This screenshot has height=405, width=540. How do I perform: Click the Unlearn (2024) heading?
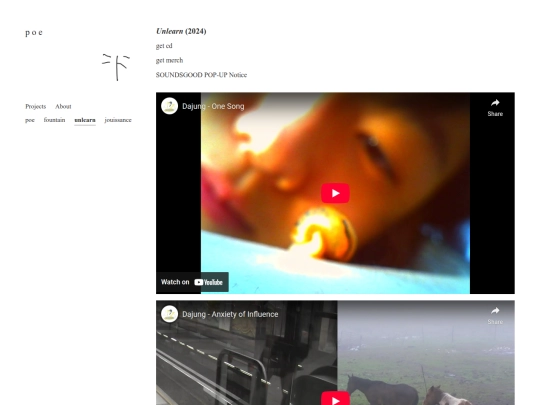point(181,31)
